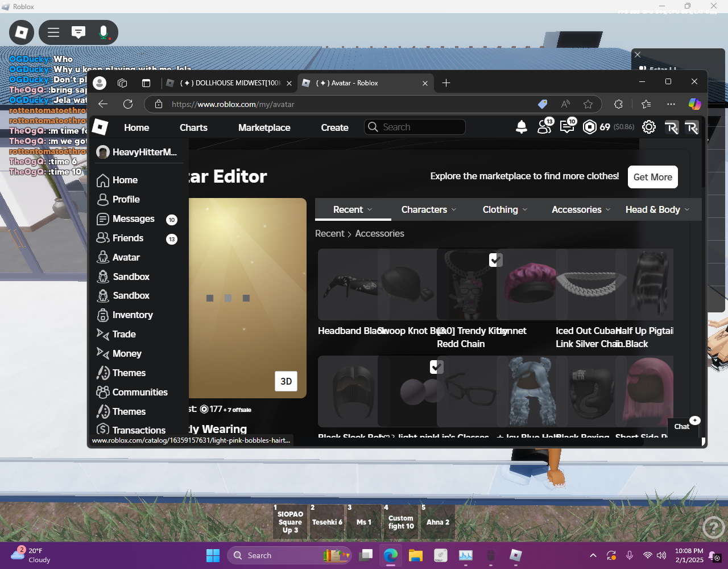Open a new browser tab

point(446,83)
